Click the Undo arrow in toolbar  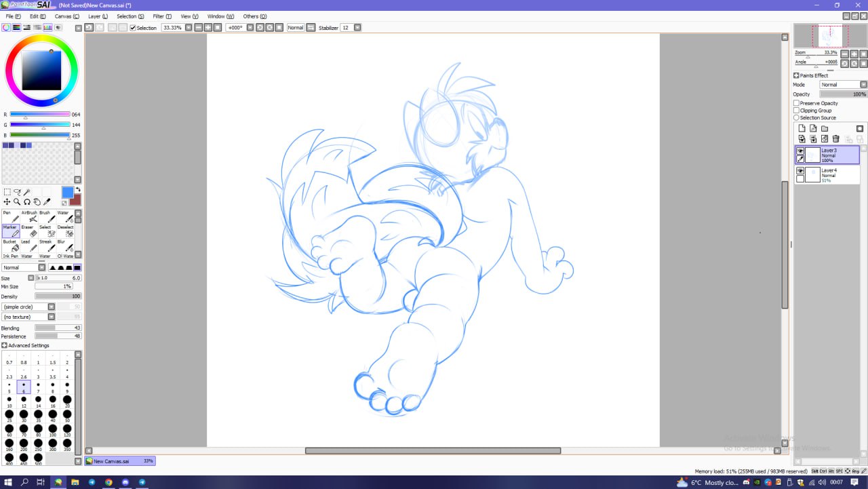tap(89, 27)
